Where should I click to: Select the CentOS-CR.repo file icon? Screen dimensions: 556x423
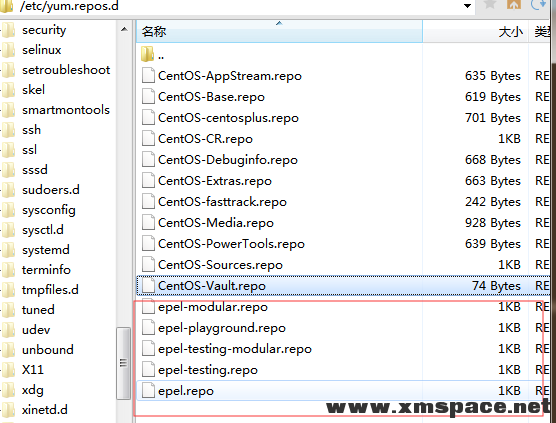click(x=148, y=138)
